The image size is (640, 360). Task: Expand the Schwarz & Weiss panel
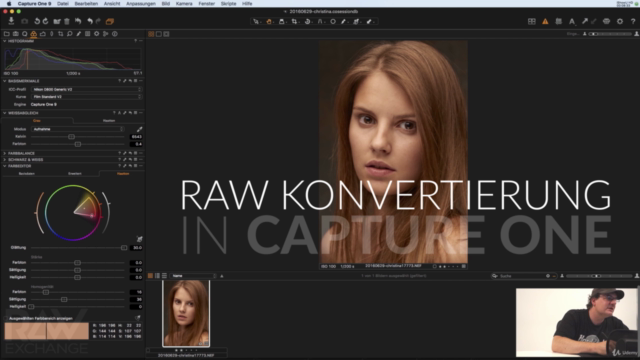pyautogui.click(x=4, y=160)
